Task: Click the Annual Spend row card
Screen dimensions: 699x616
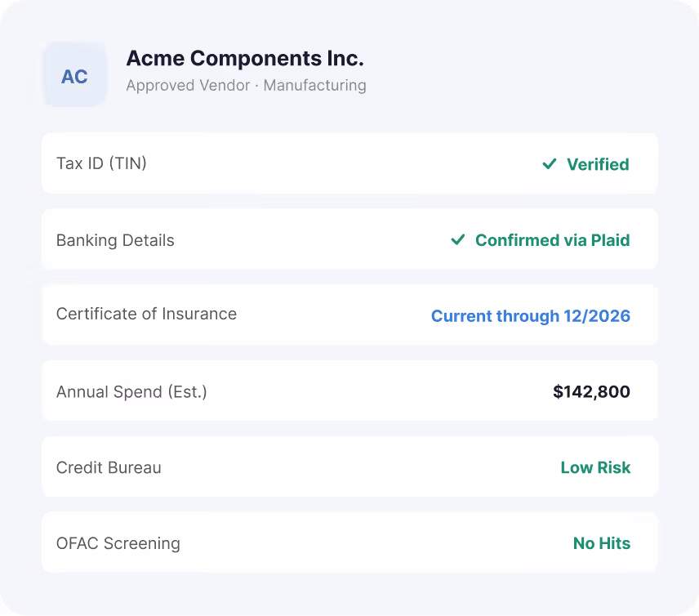Action: click(350, 391)
